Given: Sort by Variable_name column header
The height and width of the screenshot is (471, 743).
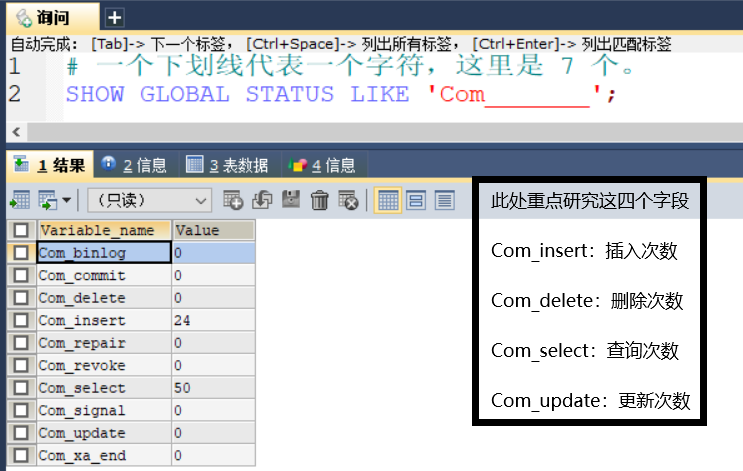Looking at the screenshot, I should [104, 230].
